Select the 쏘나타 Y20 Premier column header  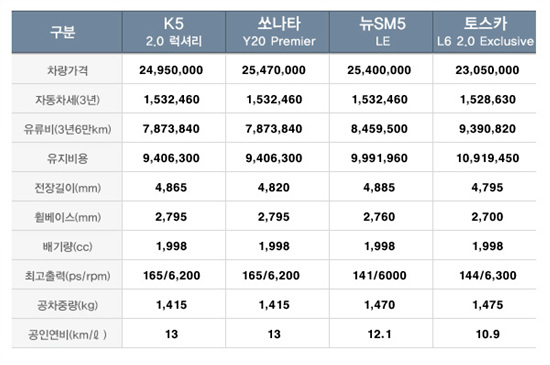(277, 32)
